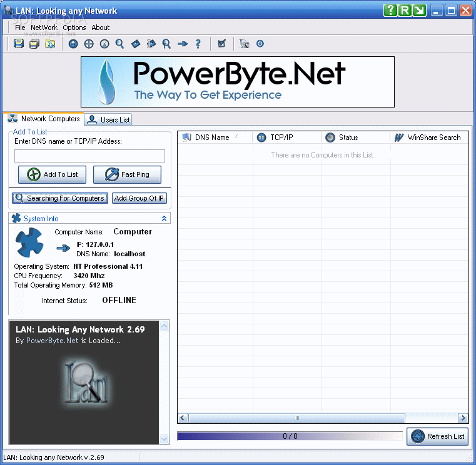Click the green R title bar button
Image resolution: width=476 pixels, height=465 pixels.
[405, 11]
